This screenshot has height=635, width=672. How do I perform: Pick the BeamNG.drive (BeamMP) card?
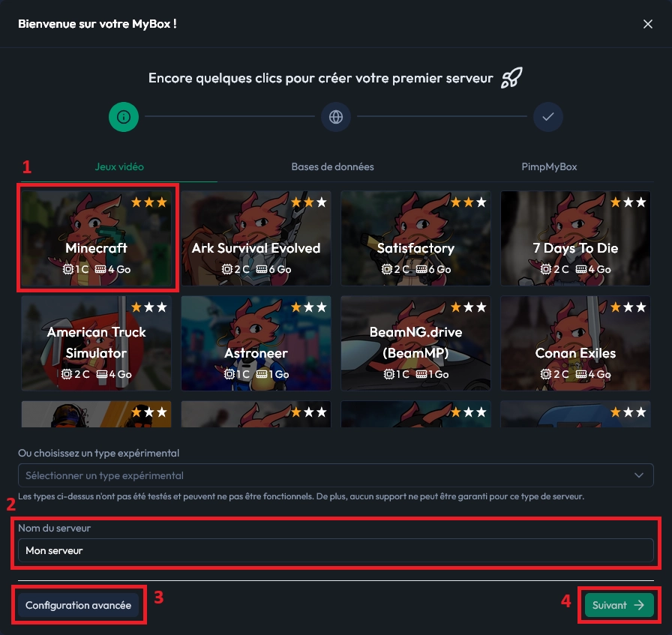pos(415,343)
